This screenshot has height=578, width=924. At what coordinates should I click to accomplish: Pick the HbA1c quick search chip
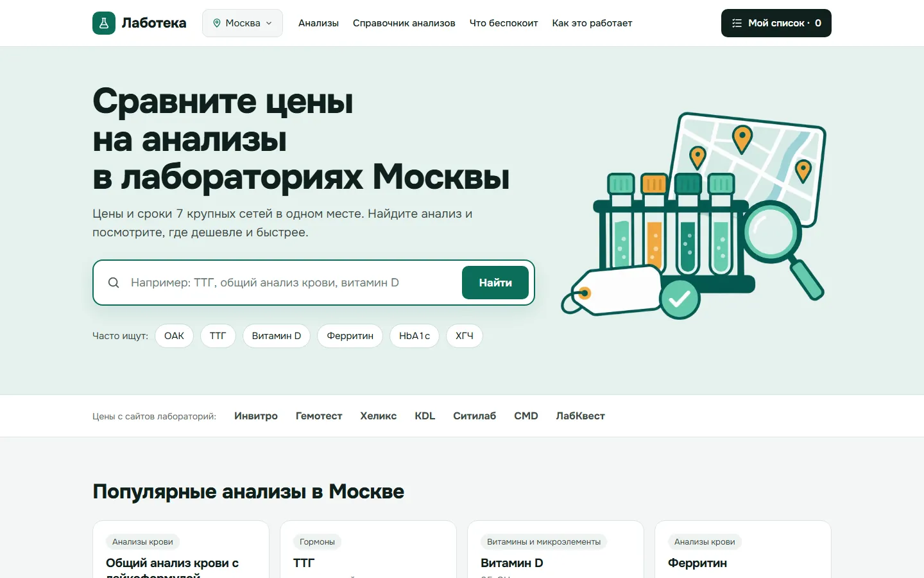tap(415, 336)
